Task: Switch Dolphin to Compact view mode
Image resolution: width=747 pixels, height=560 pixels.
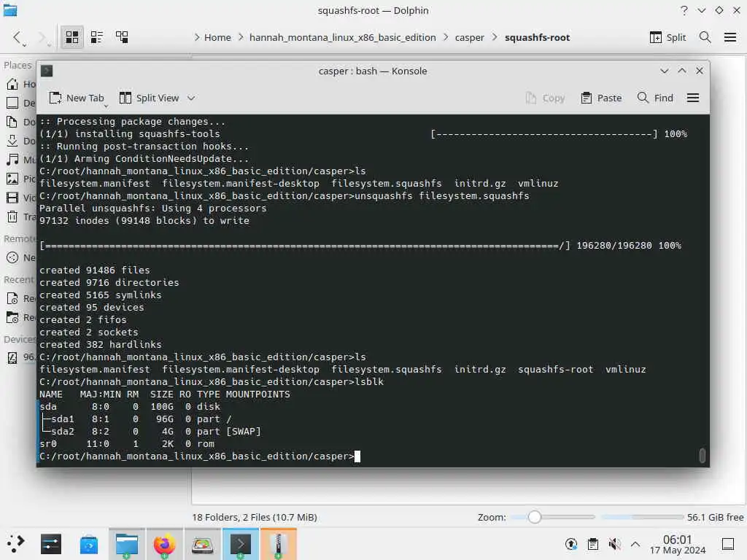Action: (97, 38)
